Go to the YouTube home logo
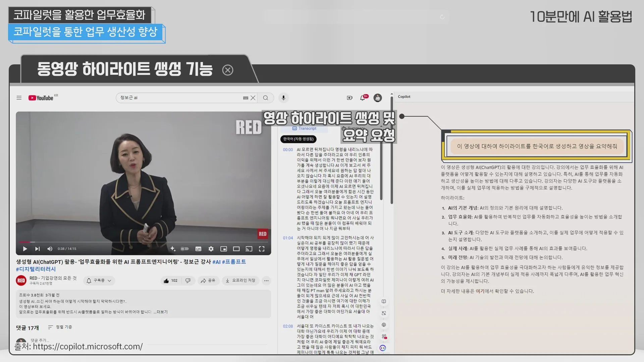 (41, 98)
